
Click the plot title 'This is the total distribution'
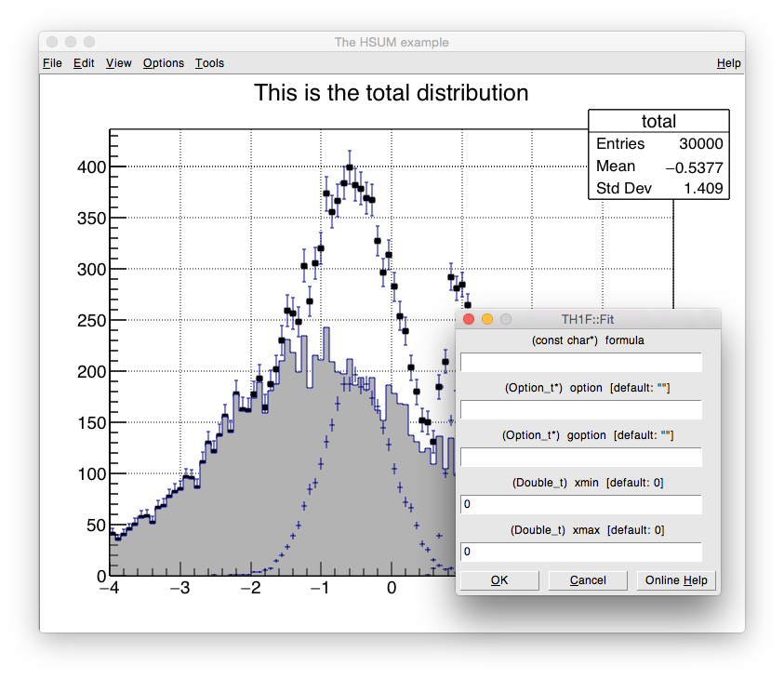(391, 93)
